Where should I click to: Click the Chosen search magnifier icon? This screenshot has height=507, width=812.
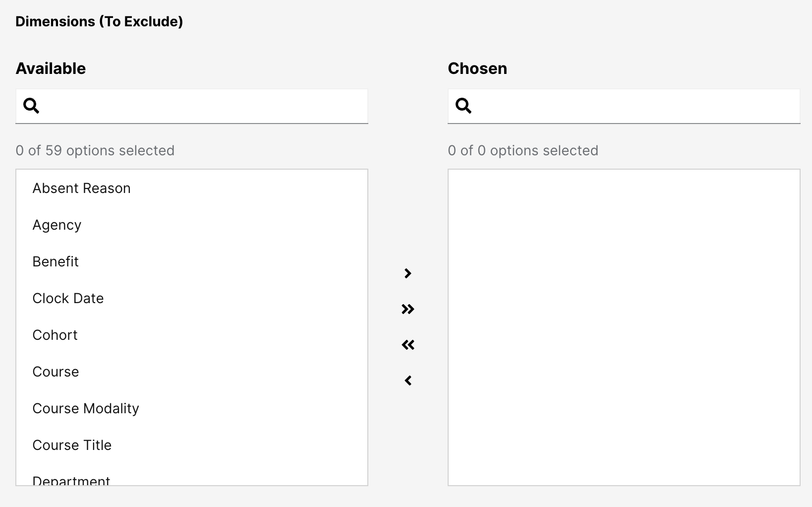464,105
